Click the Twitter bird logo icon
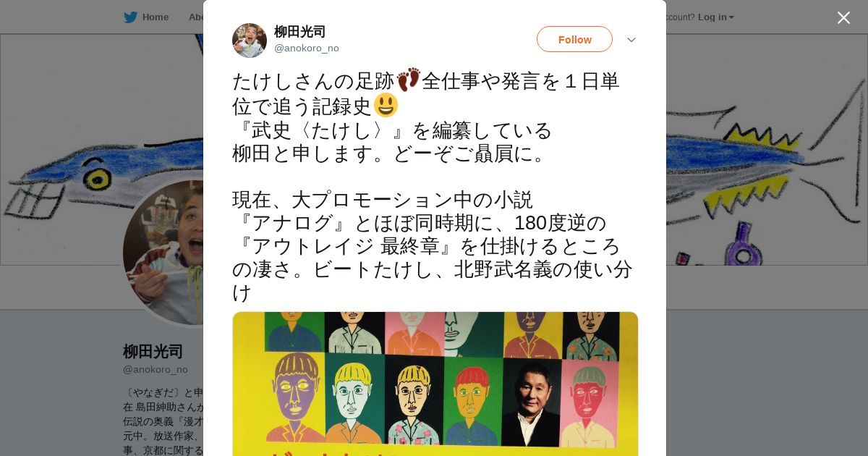This screenshot has height=456, width=868. pos(130,17)
